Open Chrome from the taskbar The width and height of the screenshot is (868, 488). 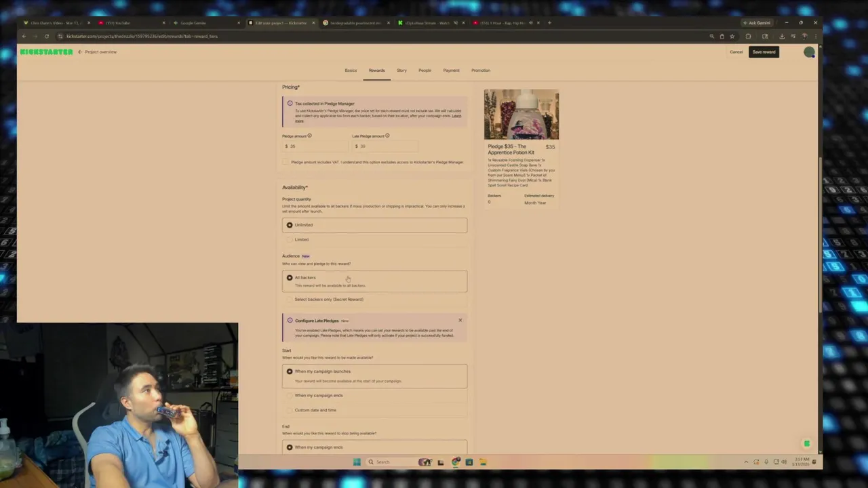click(455, 462)
